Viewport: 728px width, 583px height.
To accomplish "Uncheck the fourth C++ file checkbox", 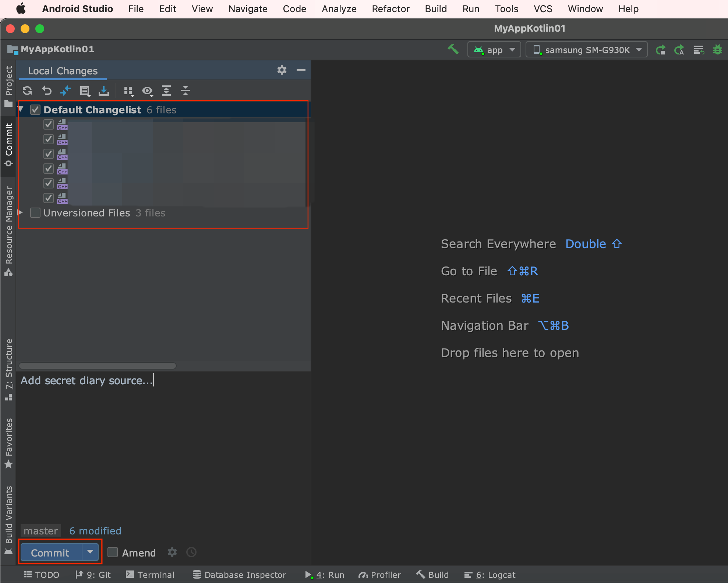I will click(49, 169).
